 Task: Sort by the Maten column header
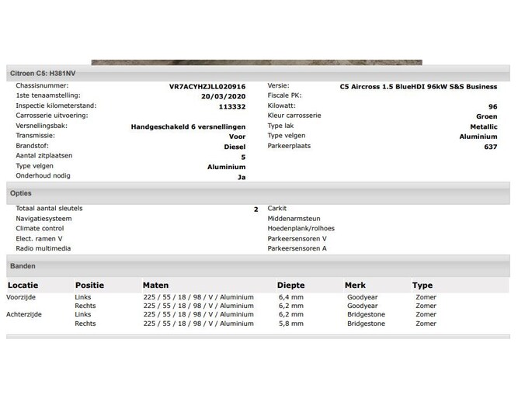coord(155,286)
